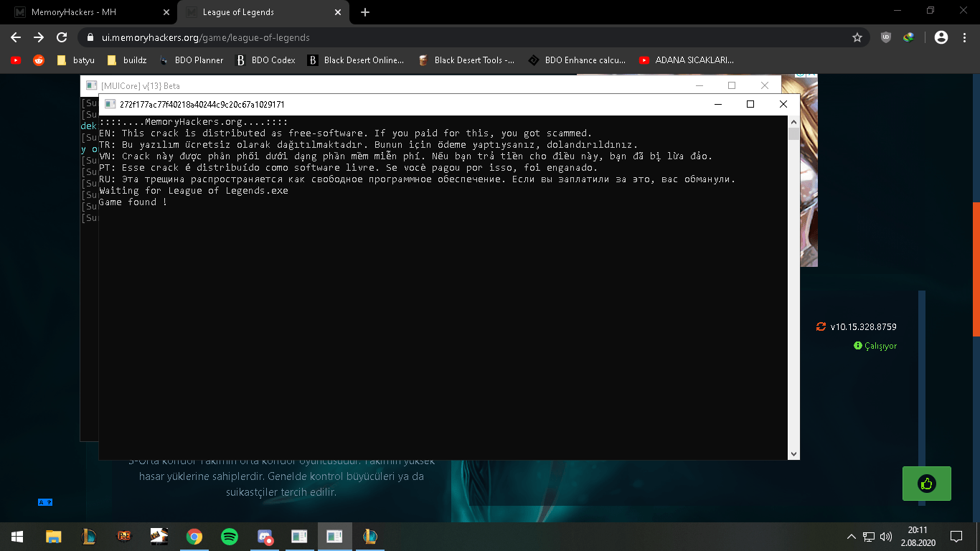Viewport: 980px width, 551px height.
Task: Open the BDO Codex bookmark
Action: (x=265, y=60)
